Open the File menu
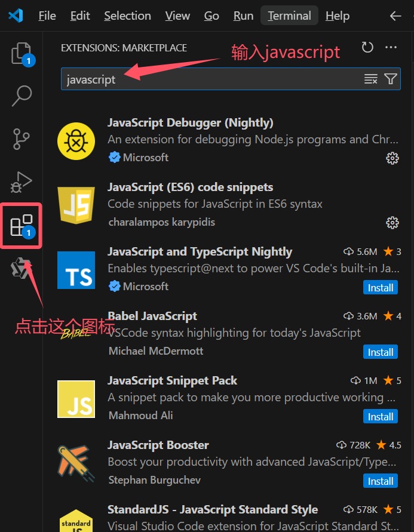414x532 pixels. 47,16
